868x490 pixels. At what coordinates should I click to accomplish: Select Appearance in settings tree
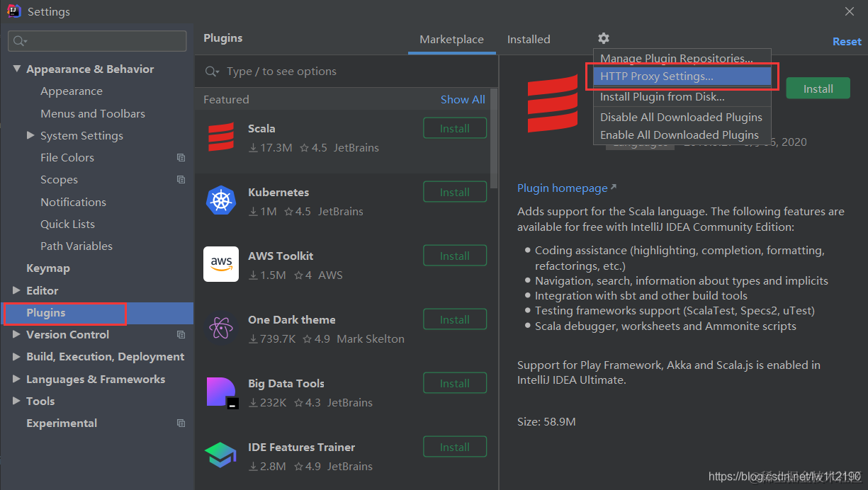click(72, 91)
